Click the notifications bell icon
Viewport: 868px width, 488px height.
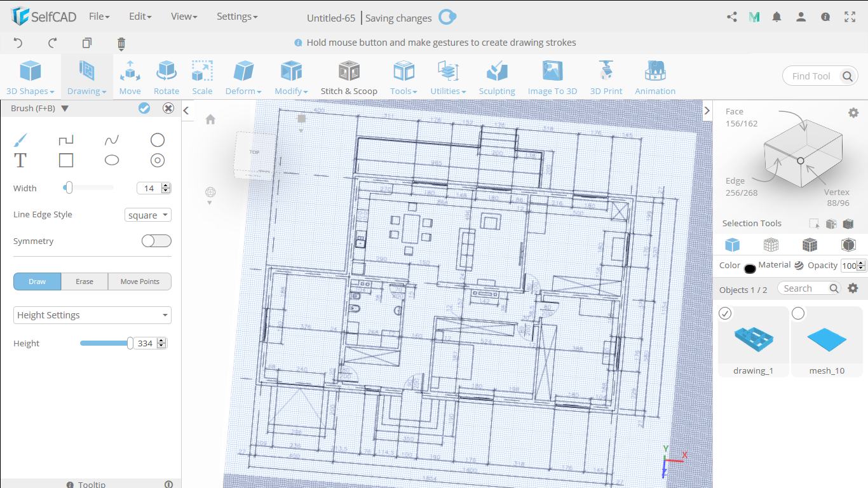776,17
